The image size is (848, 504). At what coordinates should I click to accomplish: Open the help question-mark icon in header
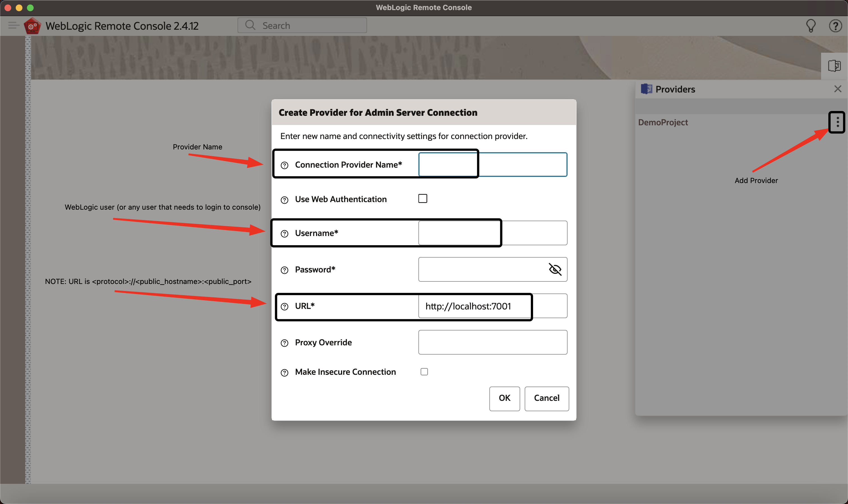835,26
